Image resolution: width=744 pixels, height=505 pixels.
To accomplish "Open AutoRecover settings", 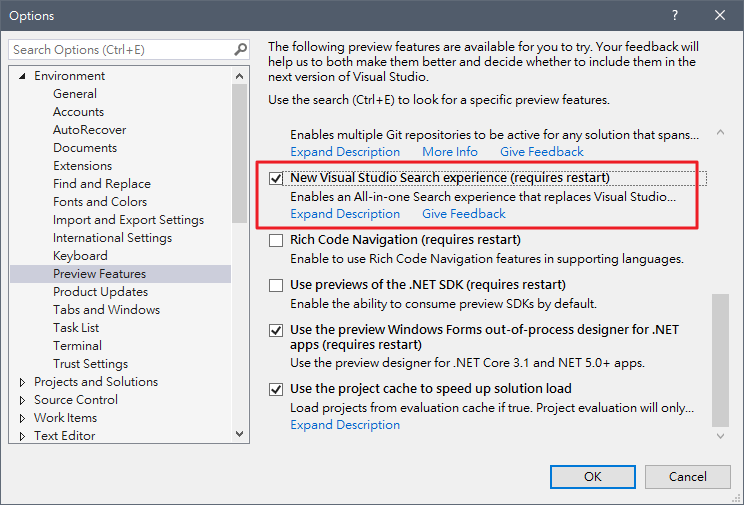I will pos(89,130).
